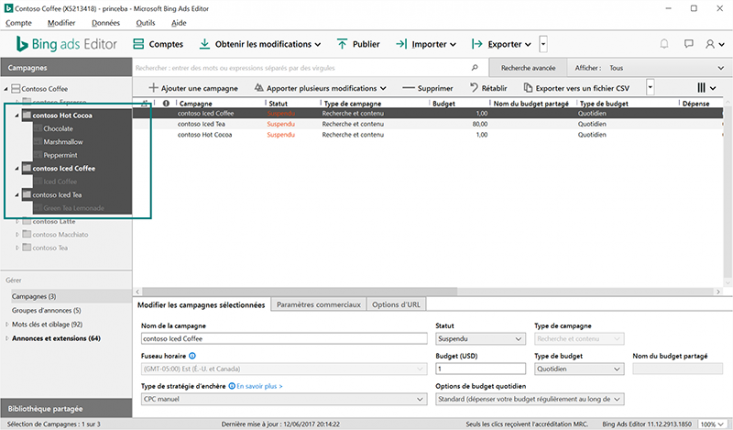
Task: Click Ajouter une campagne
Action: [x=193, y=88]
